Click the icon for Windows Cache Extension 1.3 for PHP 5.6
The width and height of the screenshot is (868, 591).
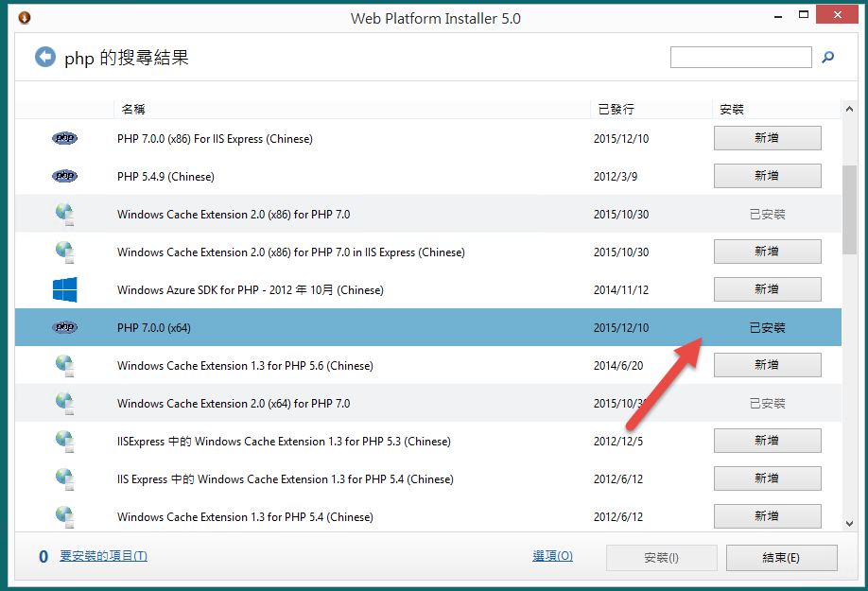(x=64, y=365)
